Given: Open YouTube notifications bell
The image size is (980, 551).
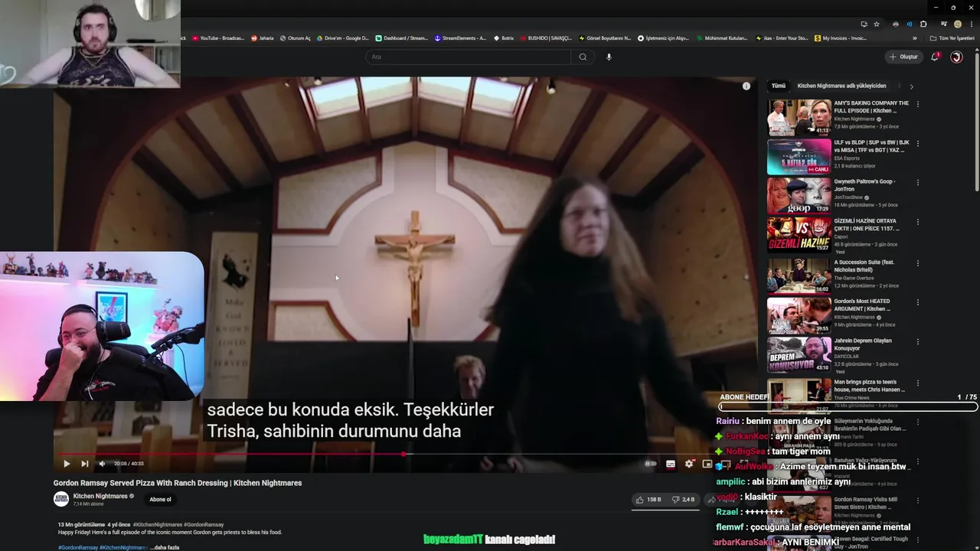Looking at the screenshot, I should (935, 57).
